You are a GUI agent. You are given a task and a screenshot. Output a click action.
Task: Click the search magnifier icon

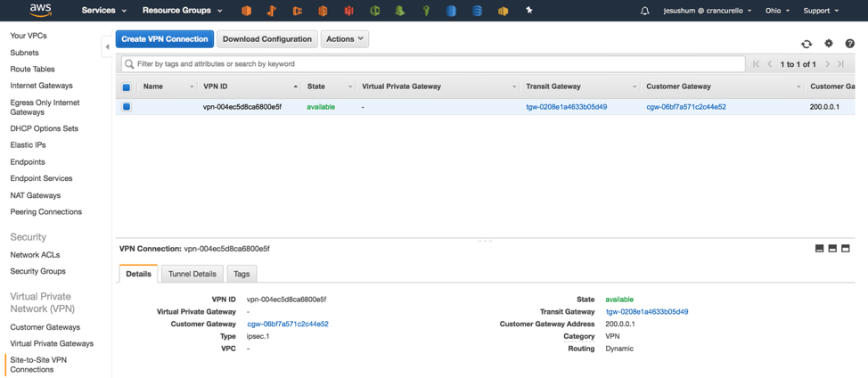point(129,64)
